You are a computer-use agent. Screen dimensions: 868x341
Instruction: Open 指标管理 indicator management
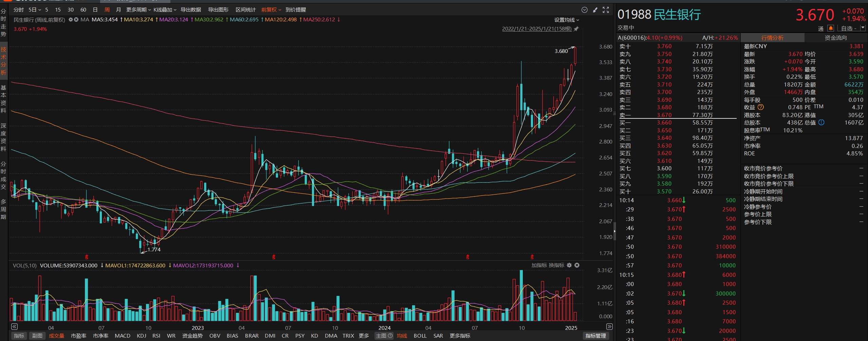click(x=596, y=336)
